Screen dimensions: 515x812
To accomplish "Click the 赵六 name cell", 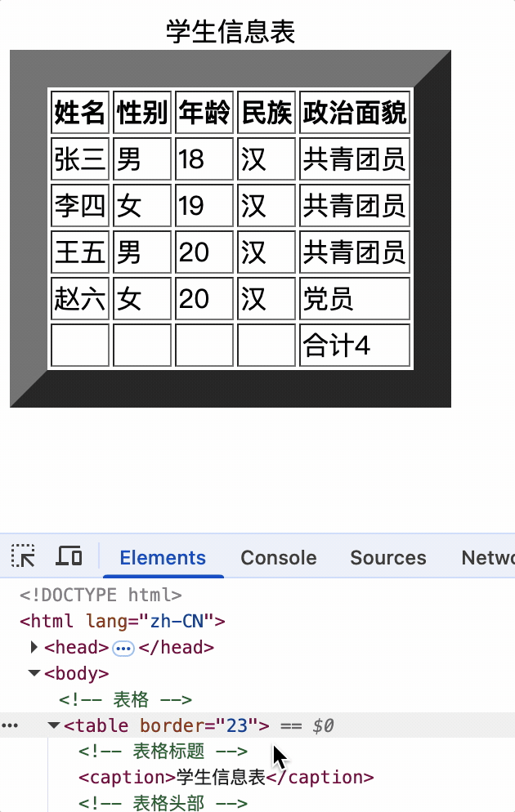I will tap(80, 299).
